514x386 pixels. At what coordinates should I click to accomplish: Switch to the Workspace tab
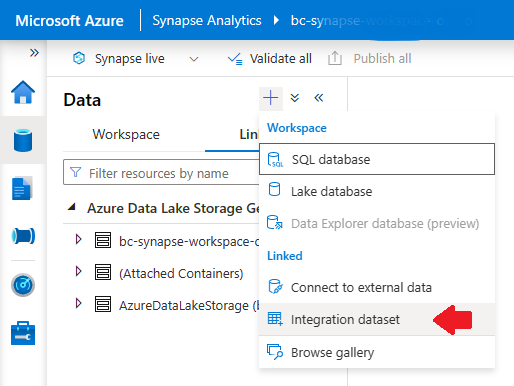pyautogui.click(x=126, y=135)
